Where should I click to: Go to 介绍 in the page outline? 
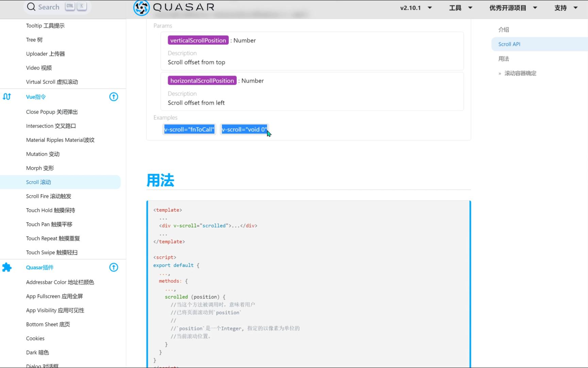click(x=504, y=30)
